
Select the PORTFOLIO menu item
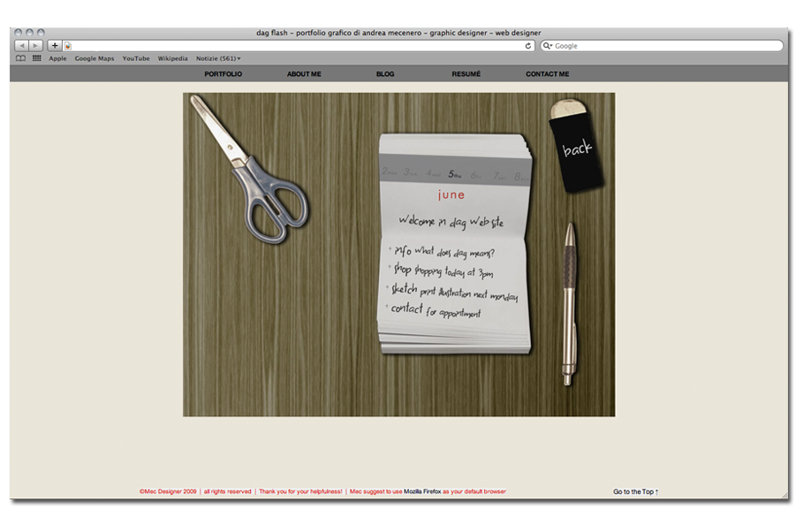[222, 74]
